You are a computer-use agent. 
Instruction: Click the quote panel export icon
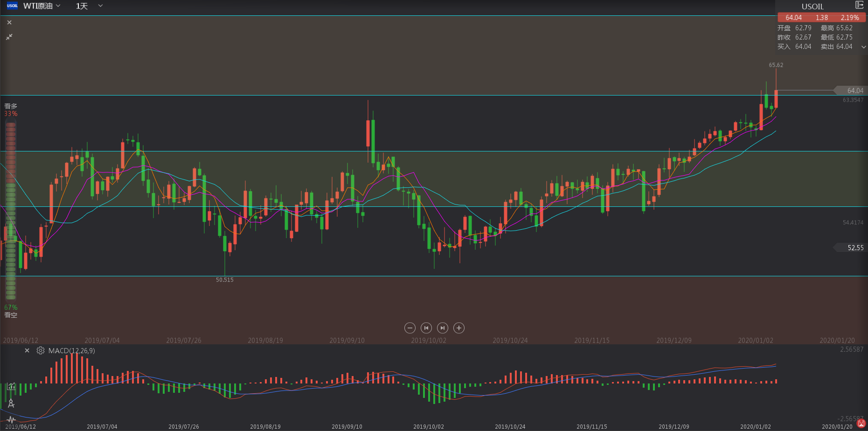coord(859,5)
